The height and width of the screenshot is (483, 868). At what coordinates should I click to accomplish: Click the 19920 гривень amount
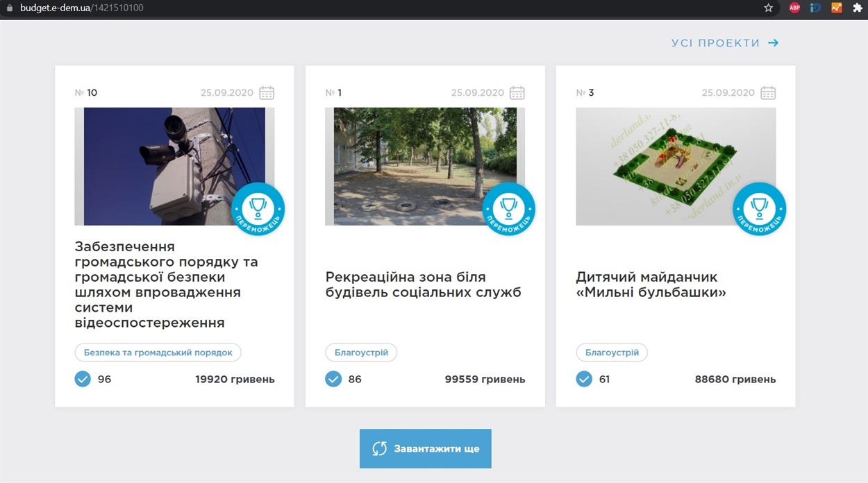(235, 380)
